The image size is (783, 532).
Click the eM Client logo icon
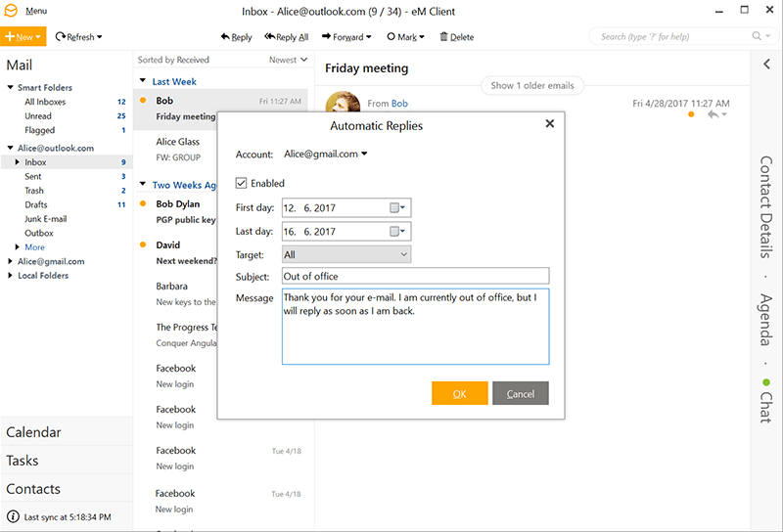11,11
